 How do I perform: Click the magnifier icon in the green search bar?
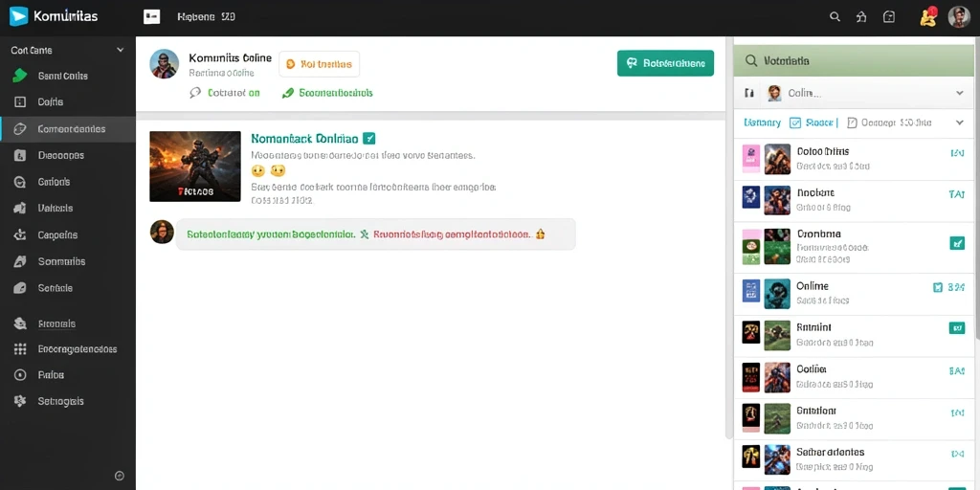point(750,60)
